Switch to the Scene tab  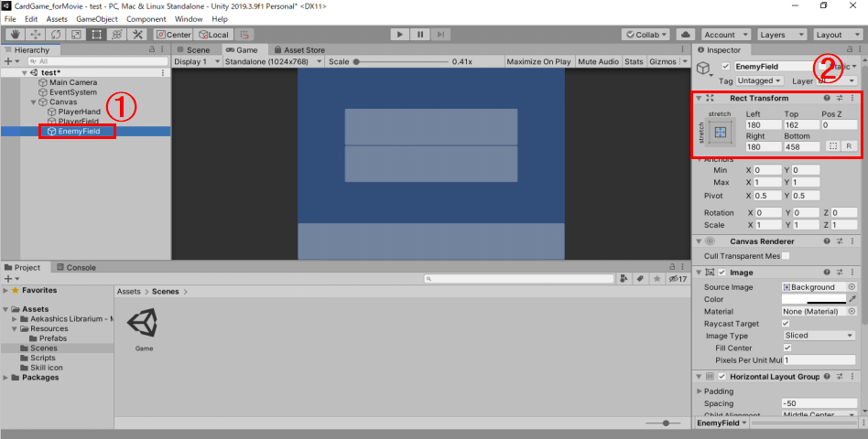click(193, 49)
